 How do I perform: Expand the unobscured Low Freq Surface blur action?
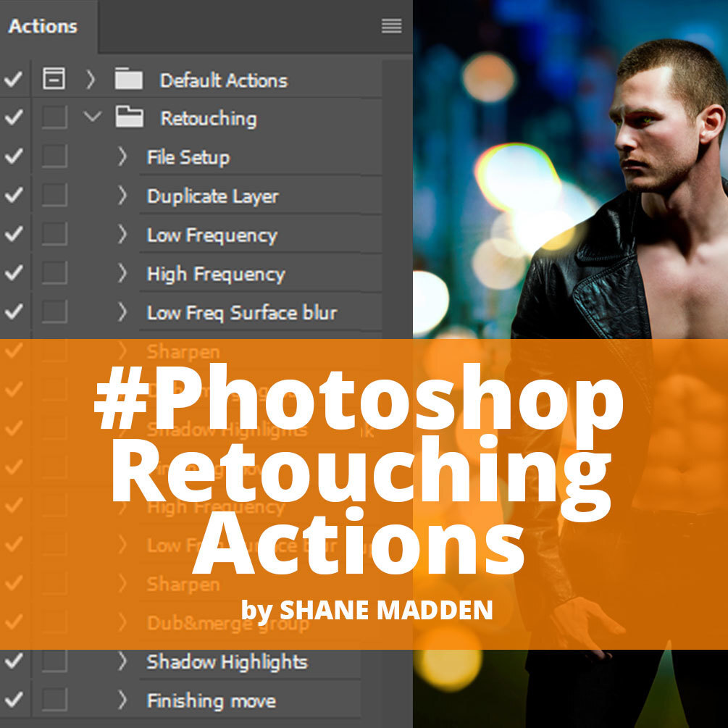pyautogui.click(x=122, y=312)
